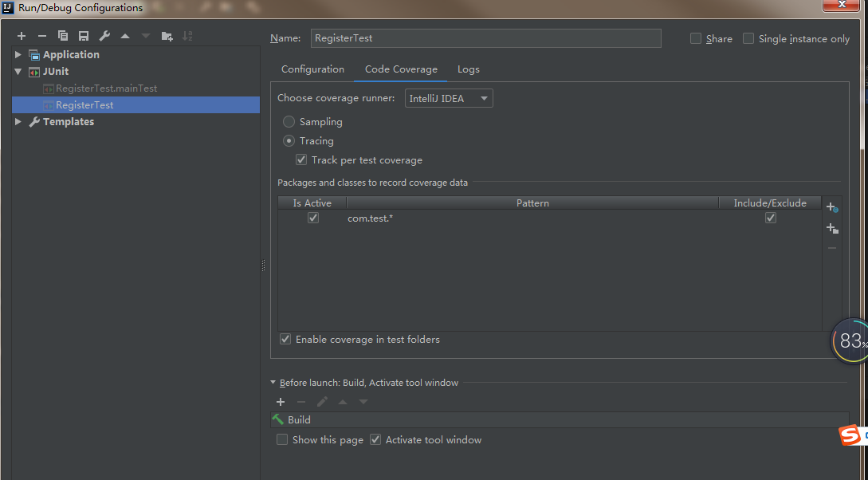Expand the Templates tree node
Screen dimensions: 868x480
pyautogui.click(x=18, y=122)
